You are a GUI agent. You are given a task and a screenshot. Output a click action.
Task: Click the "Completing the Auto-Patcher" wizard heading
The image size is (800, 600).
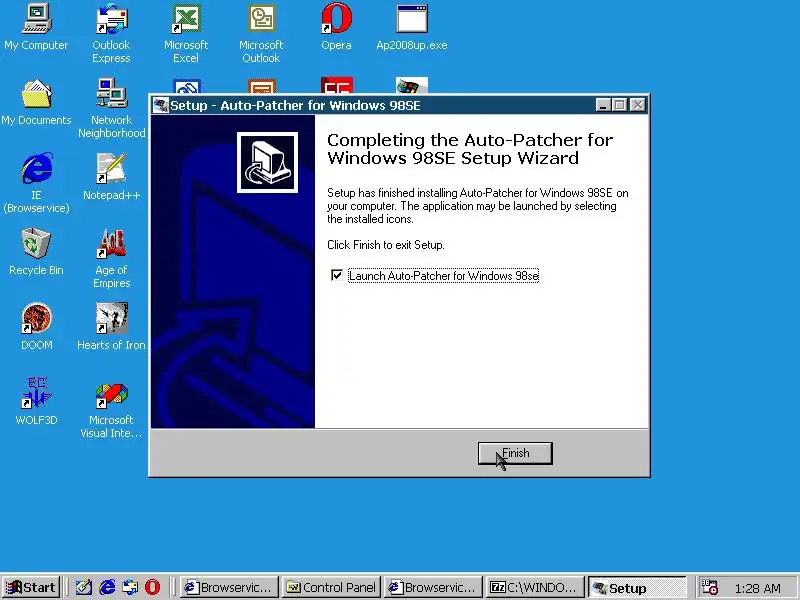coord(470,148)
